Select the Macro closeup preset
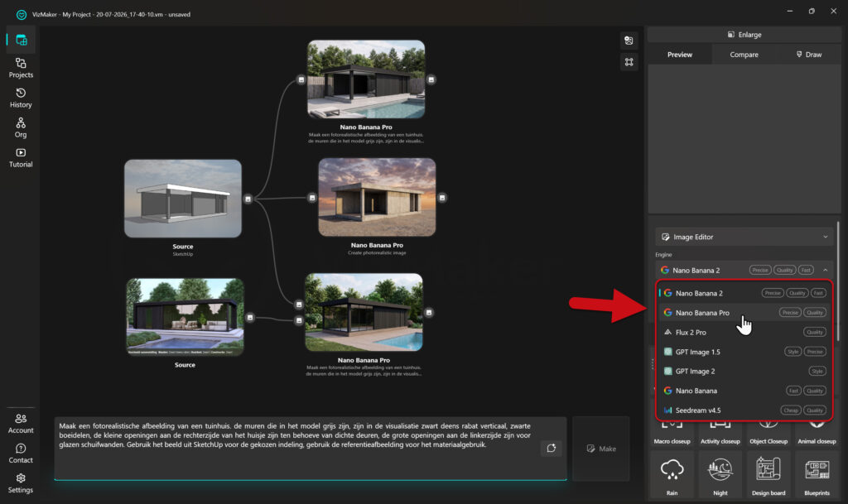Screen dimensions: 848x504 coord(672,434)
